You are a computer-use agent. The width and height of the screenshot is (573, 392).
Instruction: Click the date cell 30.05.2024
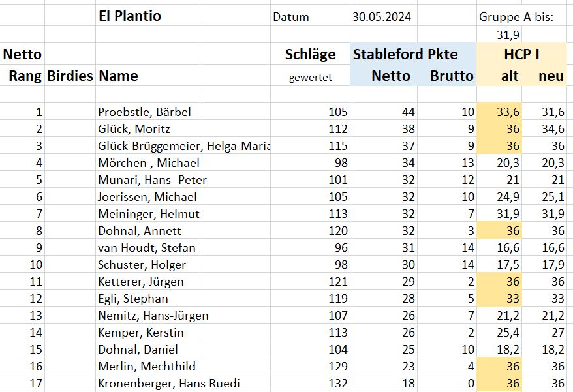tap(383, 17)
